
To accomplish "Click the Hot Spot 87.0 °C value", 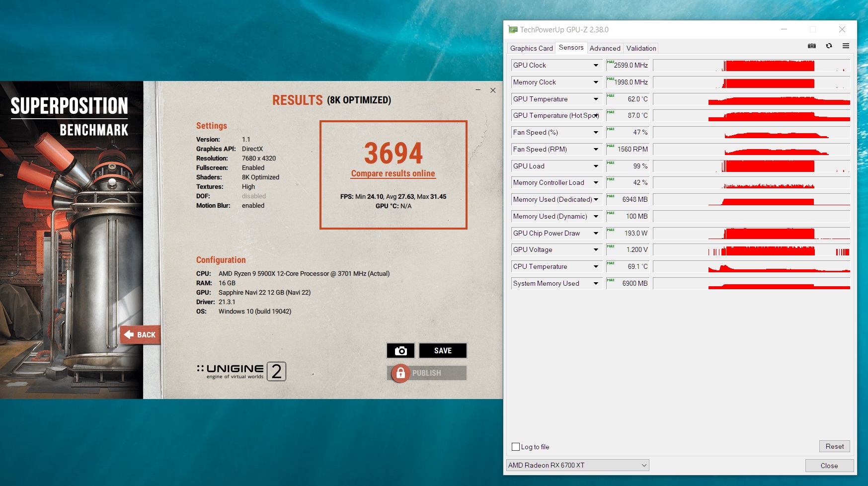I will click(x=628, y=116).
